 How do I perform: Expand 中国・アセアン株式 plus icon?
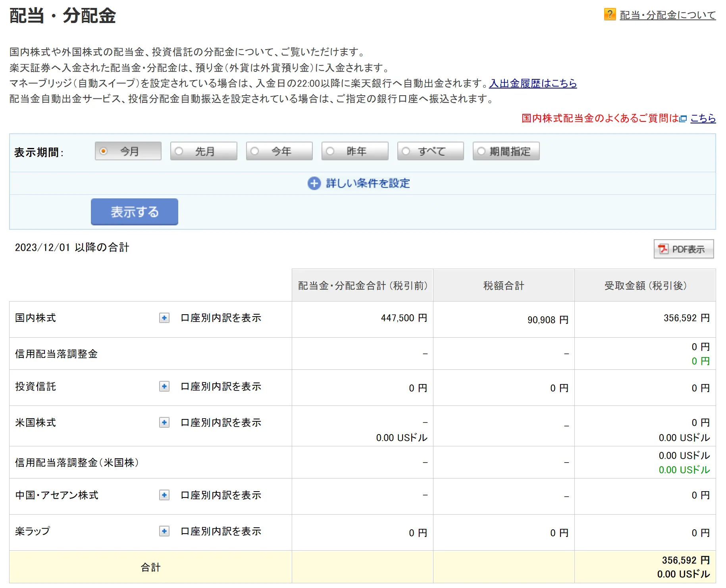coord(164,495)
